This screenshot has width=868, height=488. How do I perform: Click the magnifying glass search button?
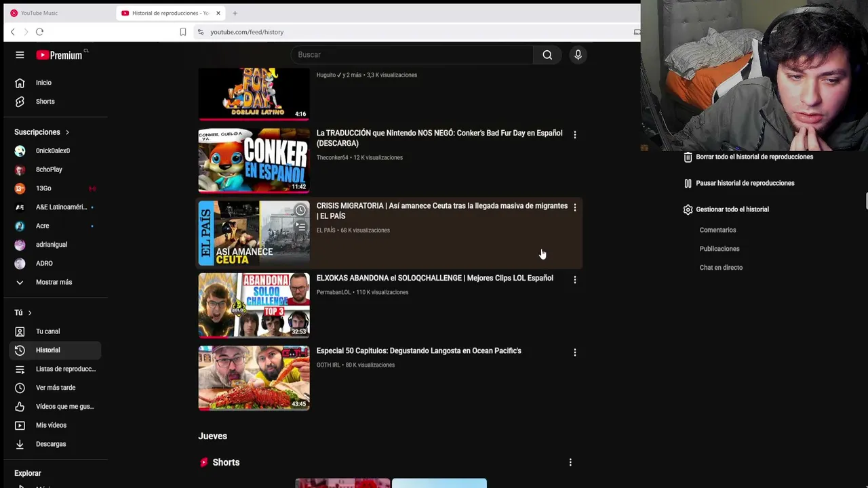(547, 55)
